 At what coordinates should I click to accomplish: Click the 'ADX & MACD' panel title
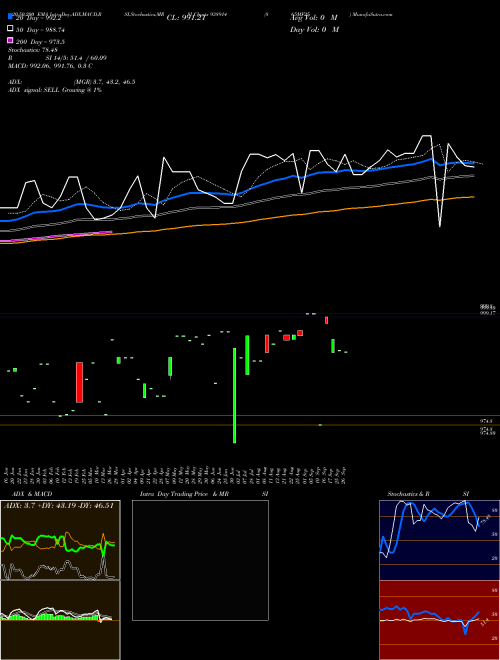pyautogui.click(x=32, y=494)
